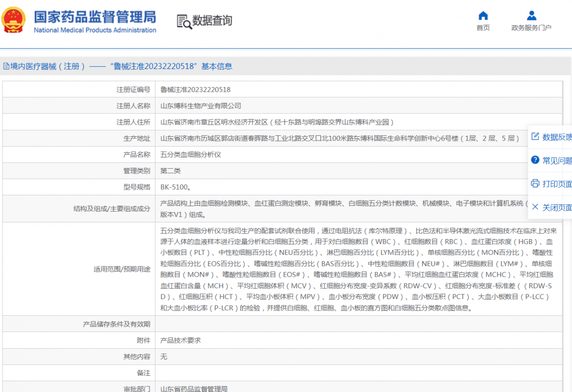Click the 附件 label cell
Image resolution: width=572 pixels, height=392 pixels.
click(79, 341)
